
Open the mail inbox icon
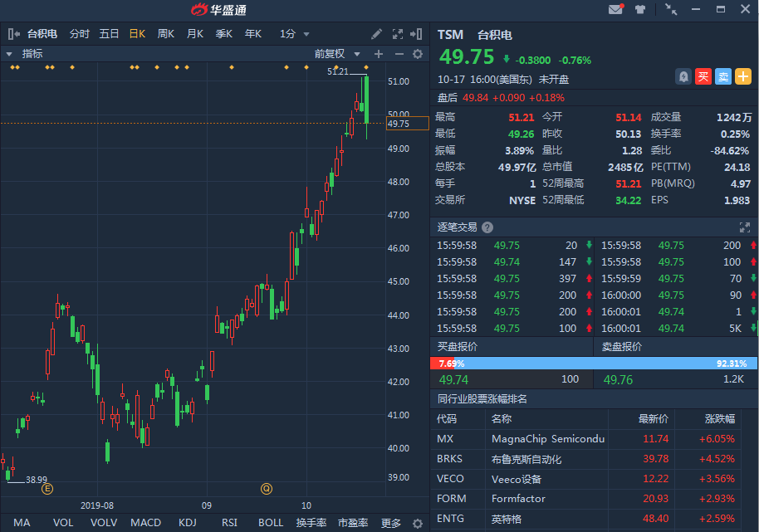[x=615, y=10]
